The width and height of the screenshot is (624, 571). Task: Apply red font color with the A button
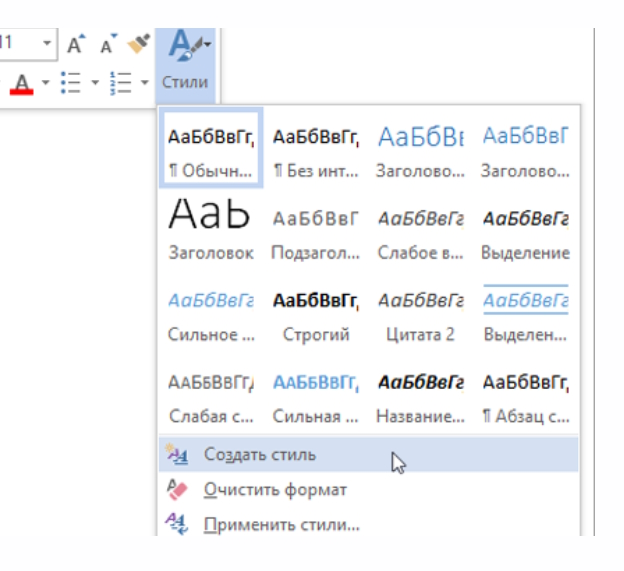coord(23,82)
